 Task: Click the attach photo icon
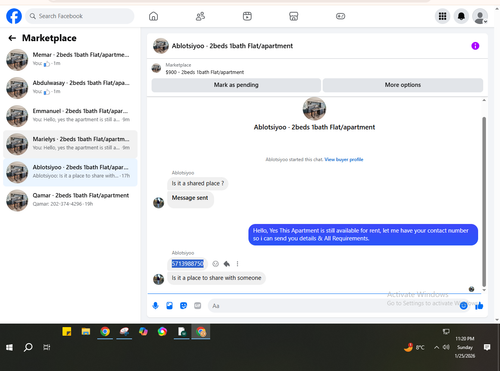(x=169, y=306)
